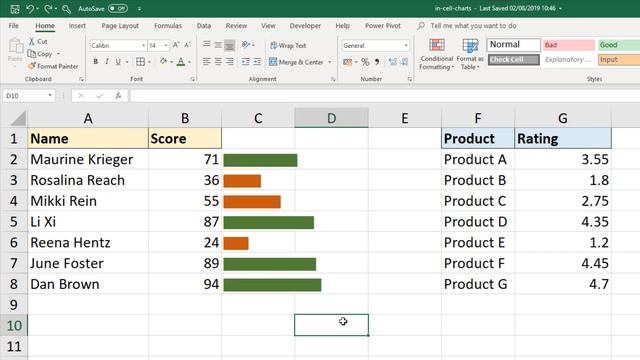Open the File tab

(x=13, y=26)
